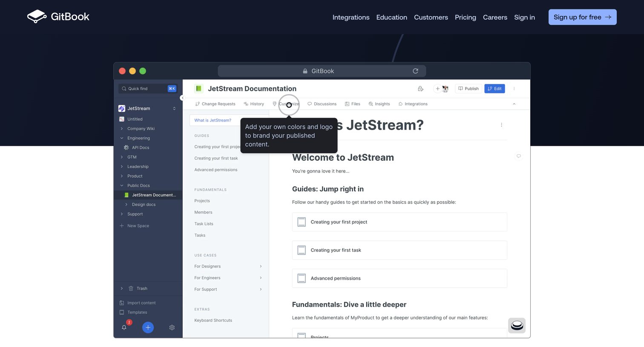The height and width of the screenshot is (347, 644).
Task: Expand the Leadership collection
Action: click(x=122, y=167)
